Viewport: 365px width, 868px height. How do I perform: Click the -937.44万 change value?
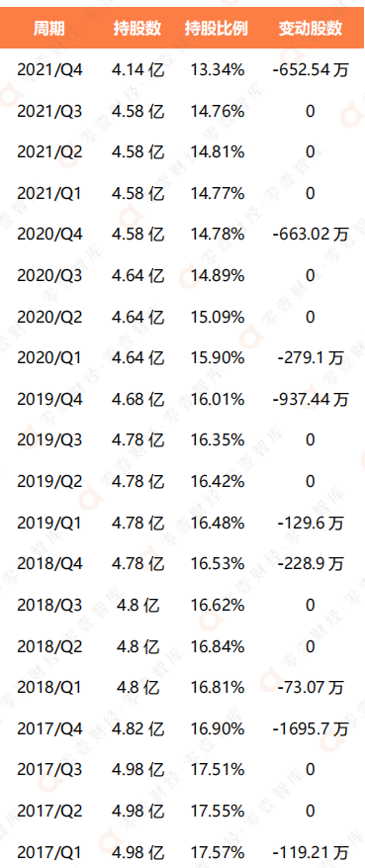point(311,399)
